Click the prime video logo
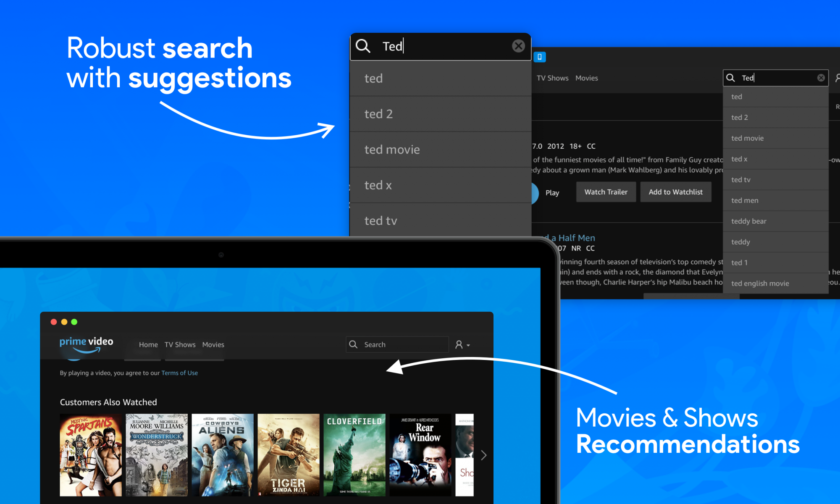This screenshot has height=504, width=840. point(86,344)
